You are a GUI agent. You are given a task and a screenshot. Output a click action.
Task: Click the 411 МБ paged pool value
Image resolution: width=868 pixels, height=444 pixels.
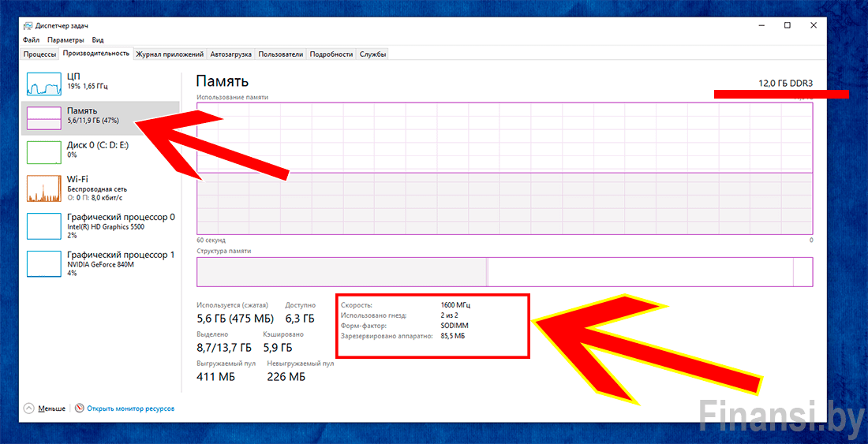216,377
